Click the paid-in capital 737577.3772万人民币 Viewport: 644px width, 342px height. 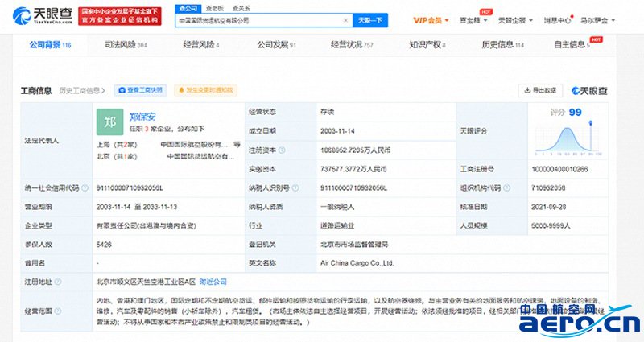(x=353, y=169)
